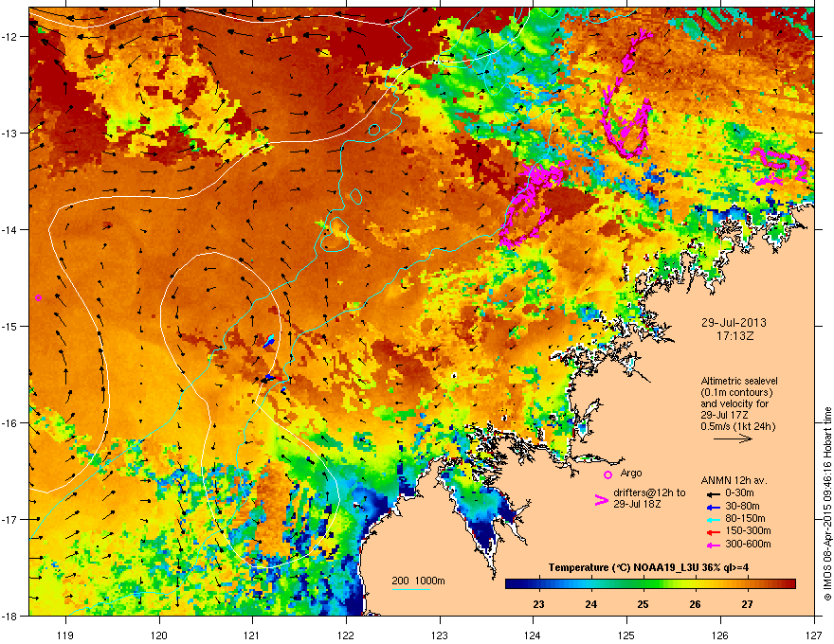Click the cyan bathymetry legend line

(x=411, y=589)
